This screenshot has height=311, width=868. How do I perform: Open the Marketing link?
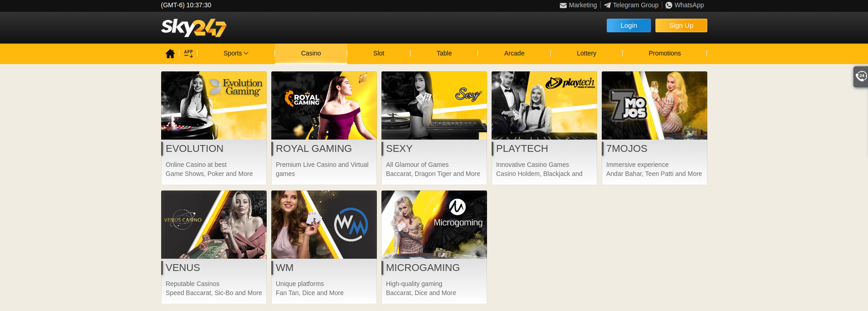[583, 5]
